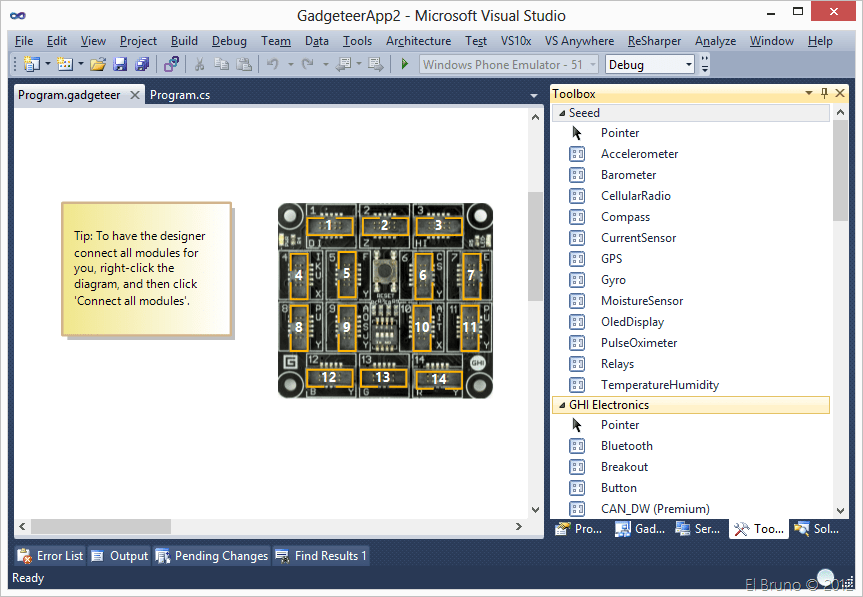The width and height of the screenshot is (863, 597).
Task: Collapse the Seeed toolbox group
Action: (x=560, y=113)
